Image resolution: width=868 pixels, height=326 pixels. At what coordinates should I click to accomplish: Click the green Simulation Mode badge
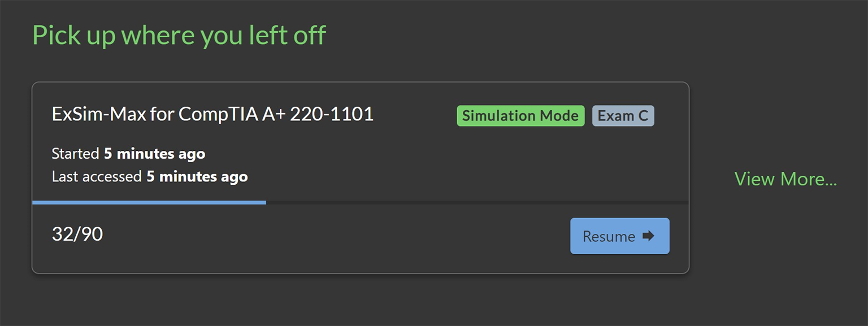point(520,116)
